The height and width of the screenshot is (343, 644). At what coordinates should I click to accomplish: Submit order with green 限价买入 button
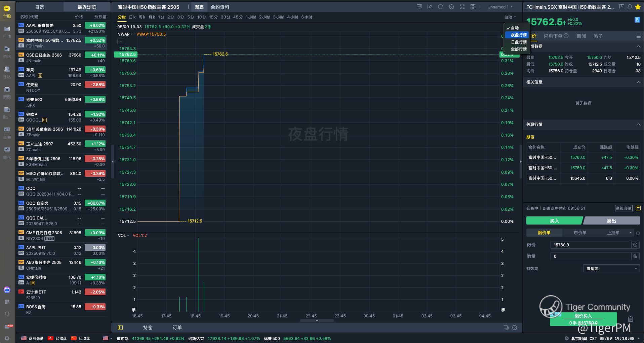coord(583,319)
